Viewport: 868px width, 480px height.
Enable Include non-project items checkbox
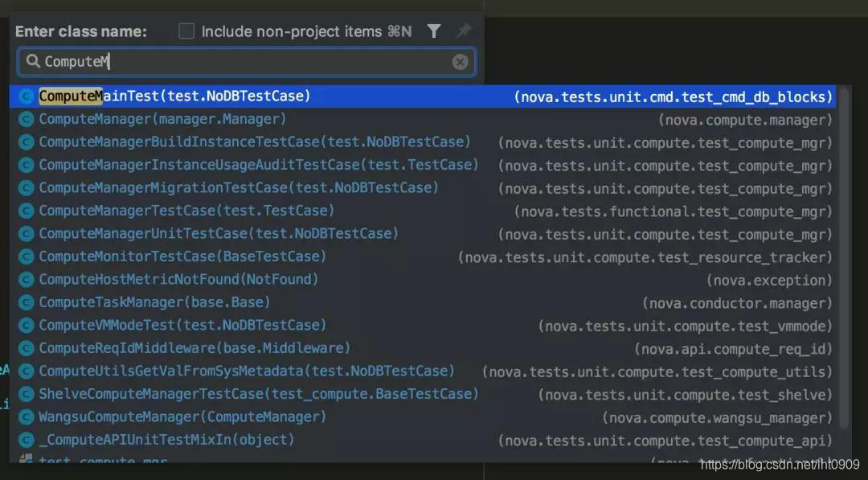click(x=186, y=31)
